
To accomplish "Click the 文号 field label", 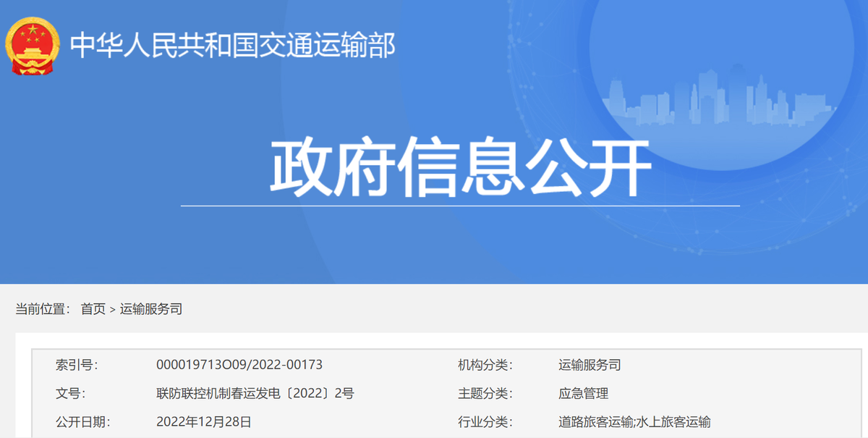I will coord(70,394).
